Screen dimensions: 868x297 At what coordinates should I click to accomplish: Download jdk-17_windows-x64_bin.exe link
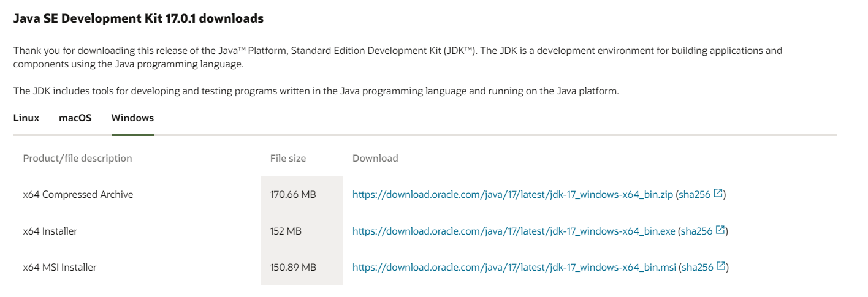tap(514, 231)
